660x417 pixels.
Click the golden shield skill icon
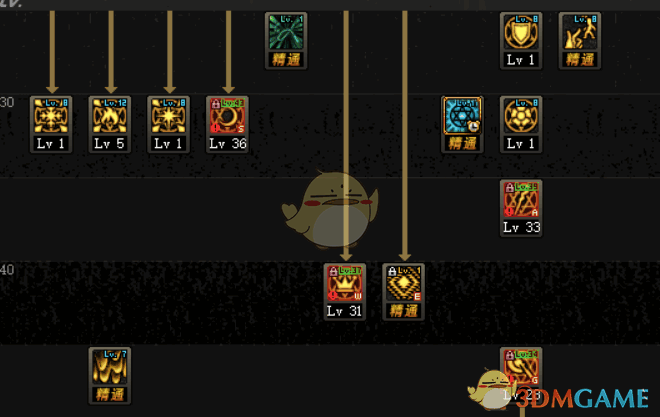point(521,32)
